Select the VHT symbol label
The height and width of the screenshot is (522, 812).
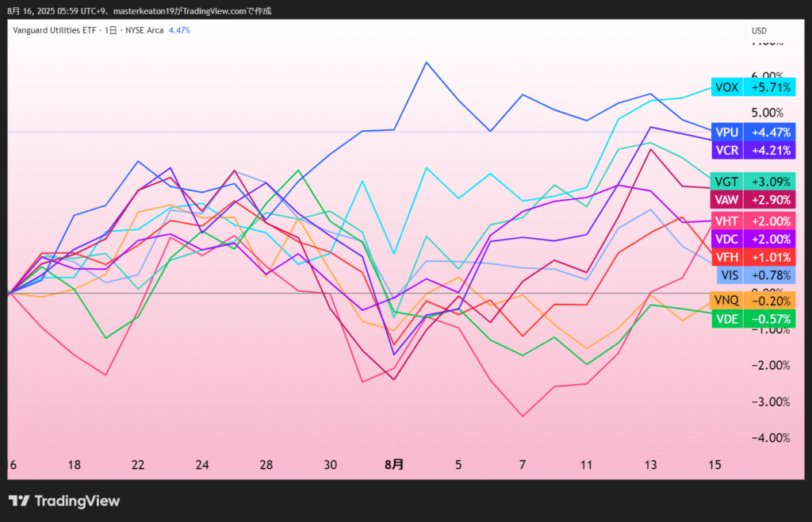[727, 221]
